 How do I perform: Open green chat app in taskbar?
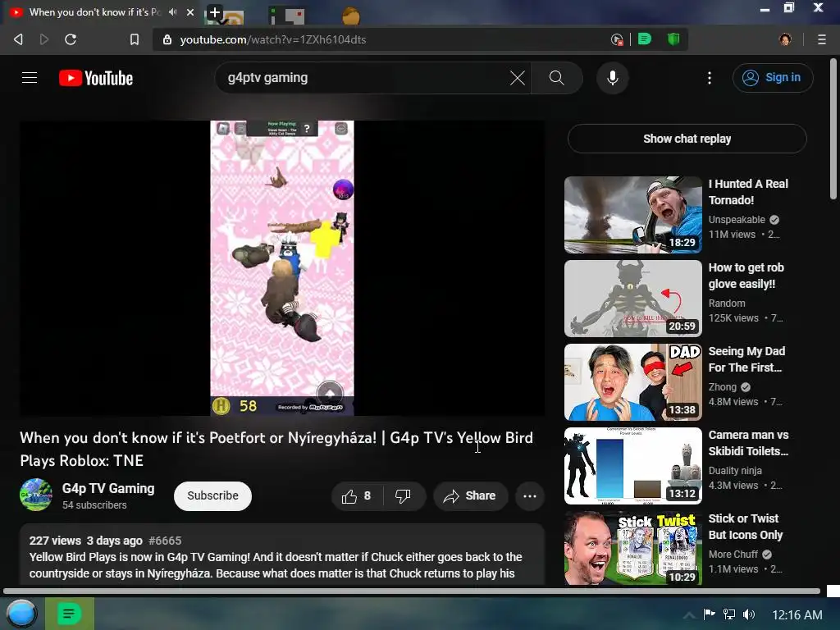click(69, 614)
